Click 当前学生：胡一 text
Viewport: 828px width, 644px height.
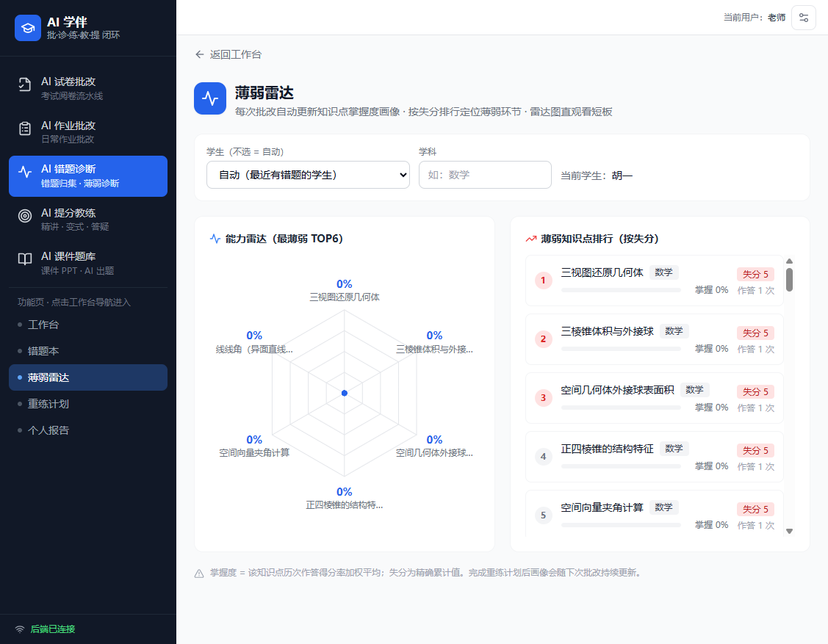click(596, 176)
